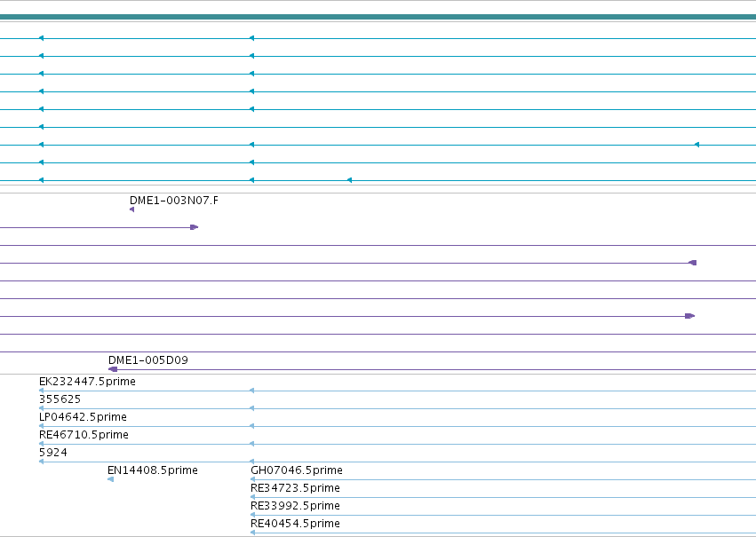The width and height of the screenshot is (756, 537).
Task: Select the LP04642.5prime EST label
Action: tap(83, 417)
